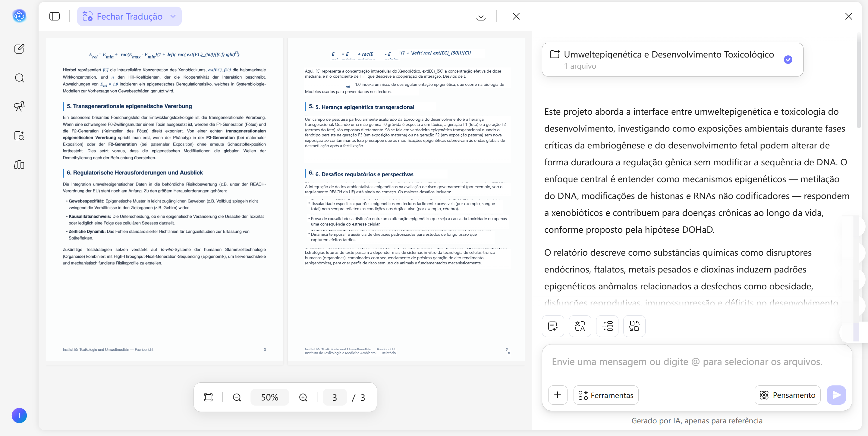Click heading '5. Herança epigenética transgeracional'
This screenshot has height=436, width=868.
pos(365,107)
